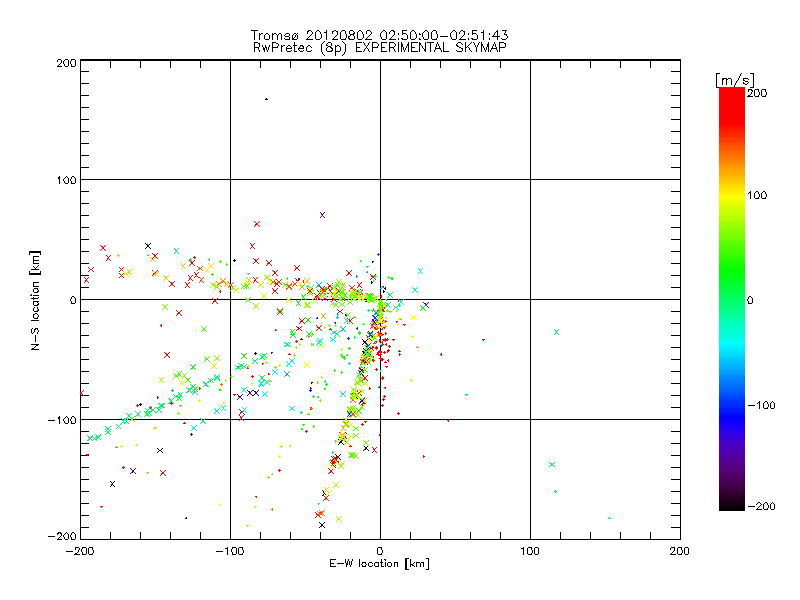Click the green zero-level region of colorbar

click(x=732, y=299)
